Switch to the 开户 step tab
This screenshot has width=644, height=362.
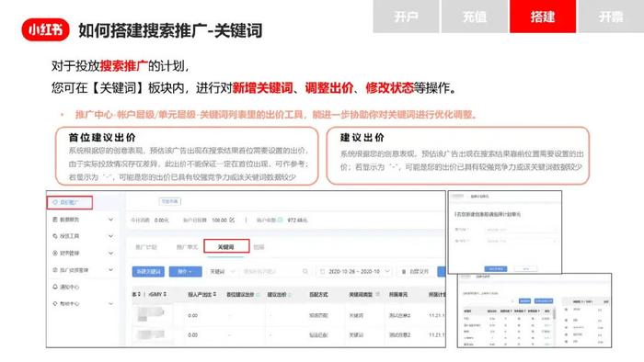(406, 17)
